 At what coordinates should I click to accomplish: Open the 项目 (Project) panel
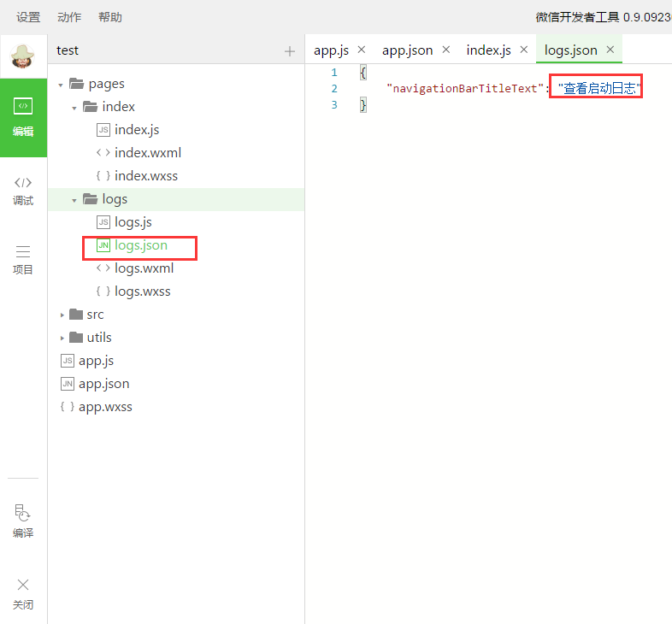click(x=23, y=259)
